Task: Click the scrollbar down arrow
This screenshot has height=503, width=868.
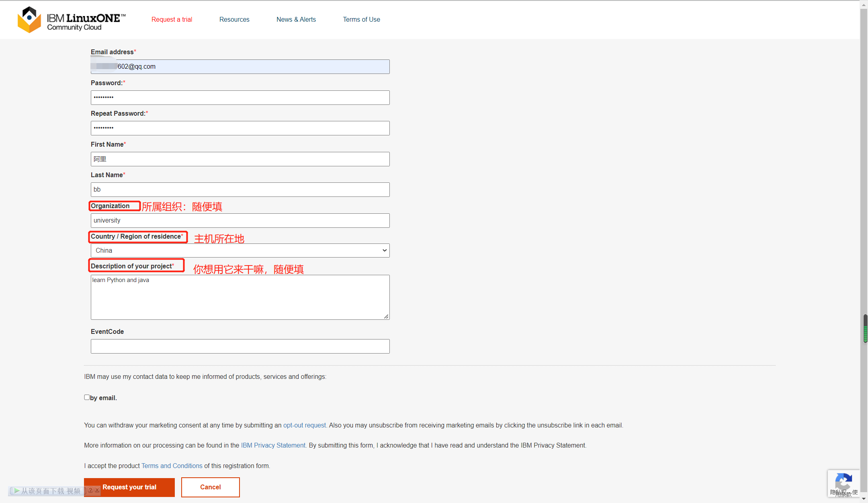Action: point(864,499)
